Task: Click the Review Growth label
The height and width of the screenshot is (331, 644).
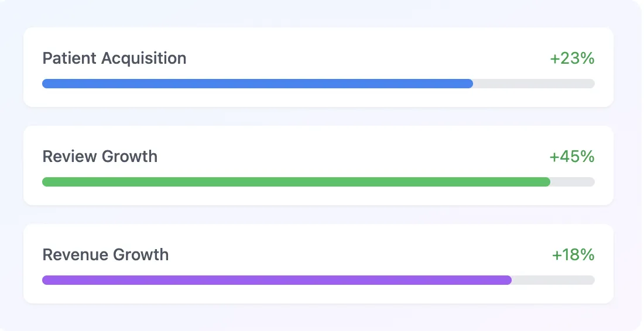Action: (100, 156)
